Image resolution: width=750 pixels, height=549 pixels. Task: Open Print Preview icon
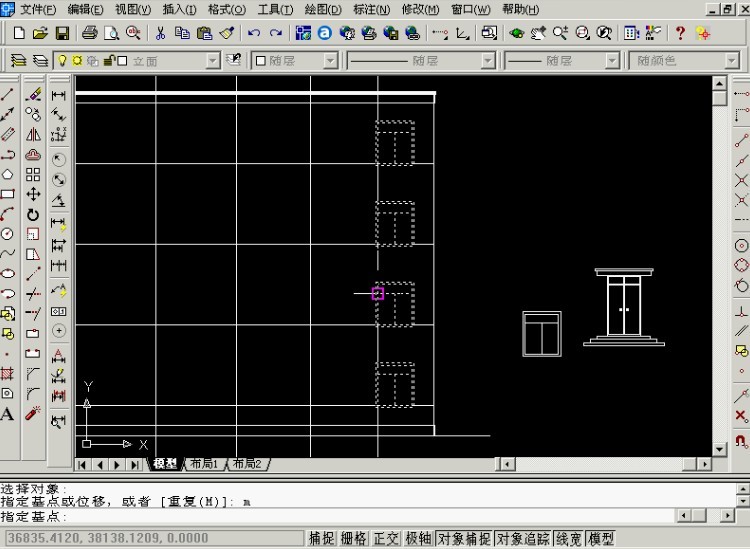pyautogui.click(x=111, y=33)
